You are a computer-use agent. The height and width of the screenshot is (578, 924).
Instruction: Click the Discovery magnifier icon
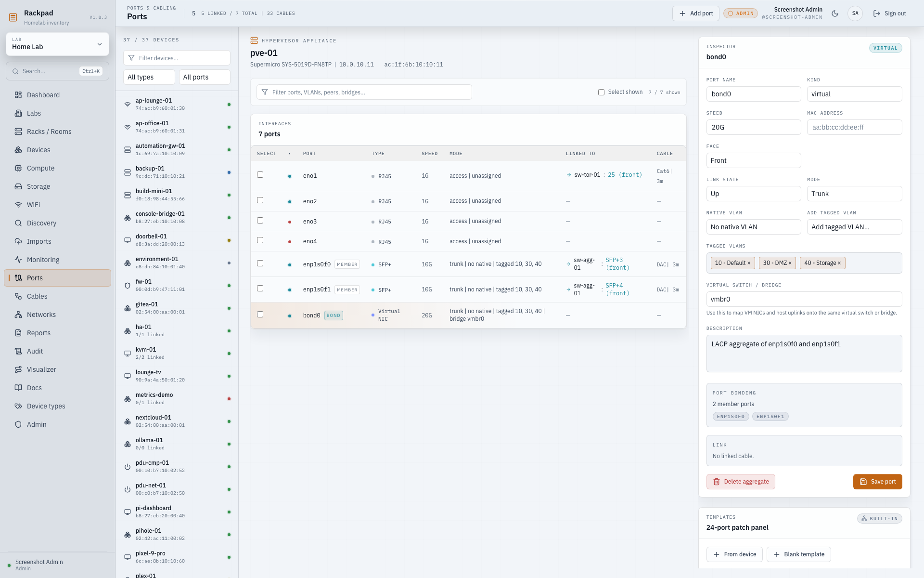coord(18,223)
